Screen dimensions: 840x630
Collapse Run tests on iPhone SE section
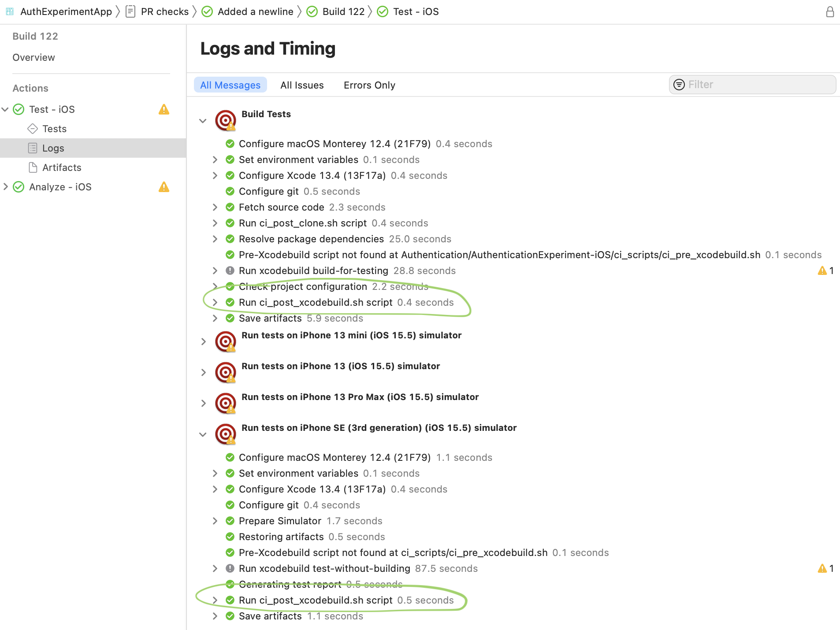[x=203, y=434]
